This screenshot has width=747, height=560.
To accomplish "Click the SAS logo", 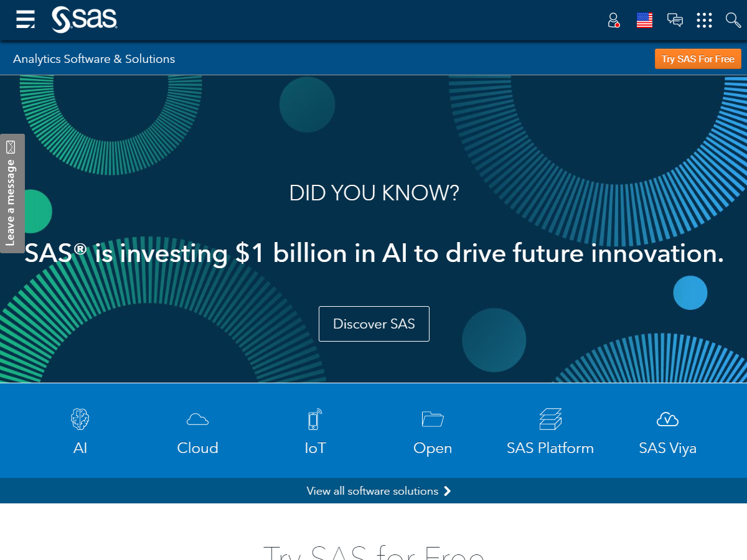I will tap(85, 20).
